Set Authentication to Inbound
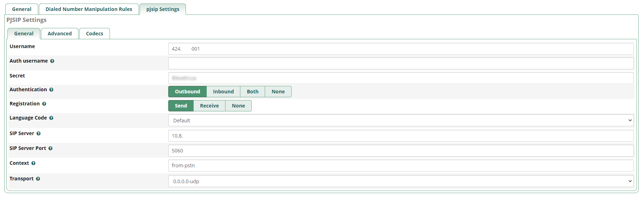644x209 pixels. 223,92
